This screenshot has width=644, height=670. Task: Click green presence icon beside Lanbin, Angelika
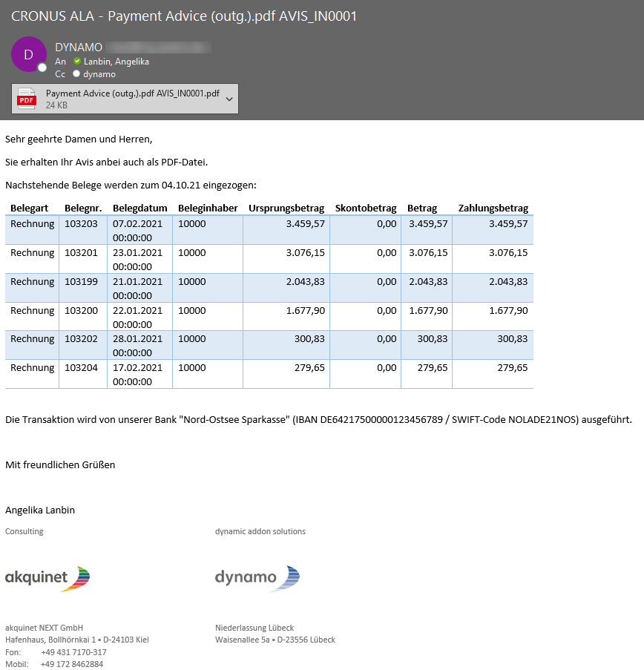click(x=77, y=62)
